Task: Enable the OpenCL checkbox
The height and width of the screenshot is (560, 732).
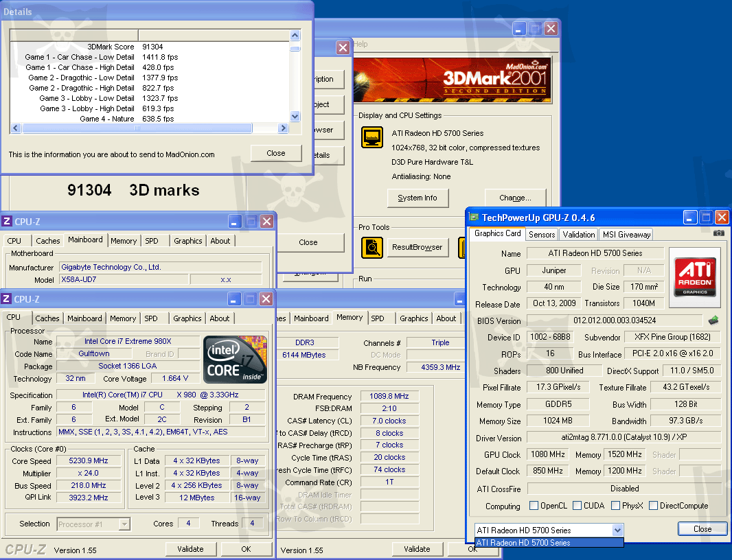Action: pos(534,505)
